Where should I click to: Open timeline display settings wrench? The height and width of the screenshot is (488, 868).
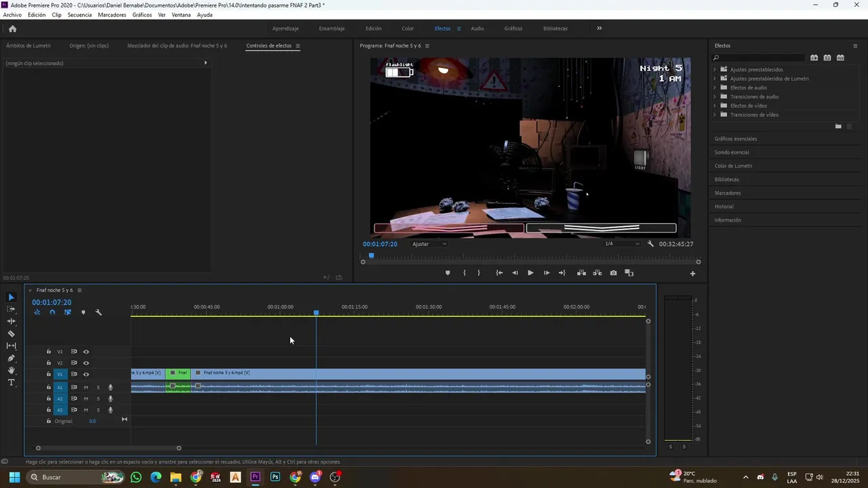coord(98,312)
